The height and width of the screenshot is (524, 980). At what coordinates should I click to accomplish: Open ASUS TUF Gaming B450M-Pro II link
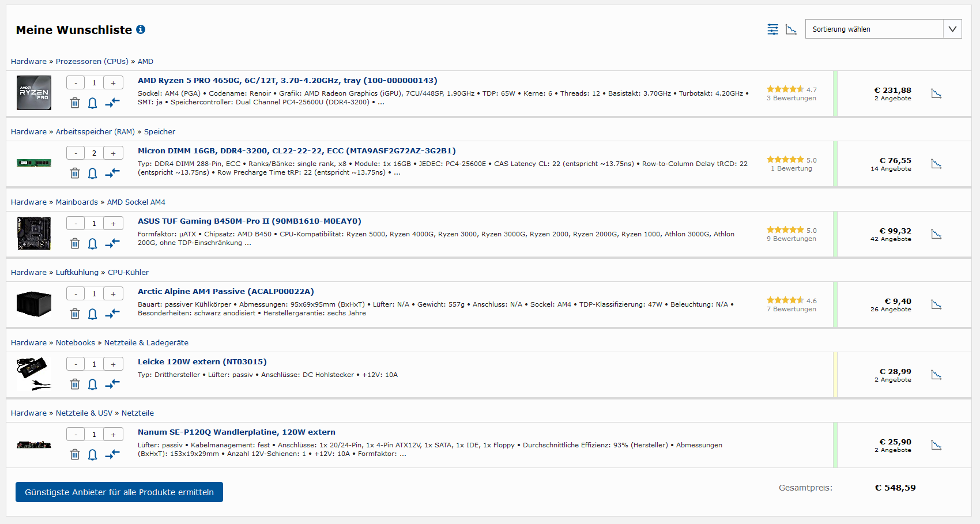pyautogui.click(x=249, y=221)
